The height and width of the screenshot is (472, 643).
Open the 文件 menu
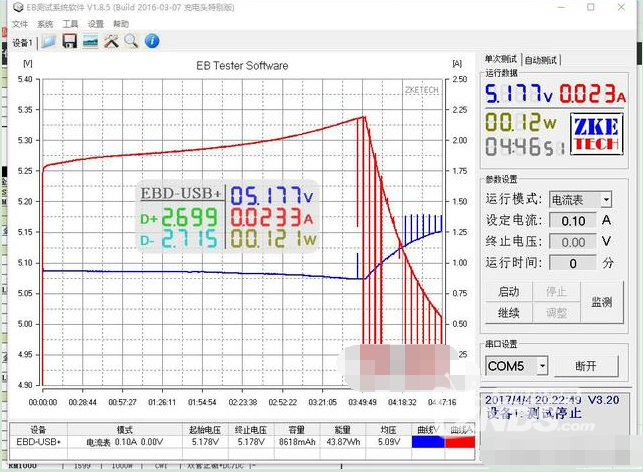(x=20, y=24)
